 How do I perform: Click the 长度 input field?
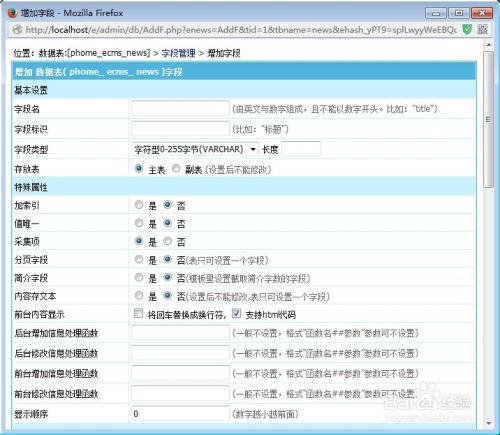coord(301,149)
